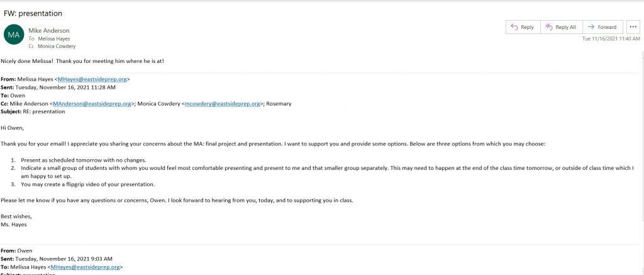Screen dimensions: 644x275
Task: Click recipient Melissa Hayes in To field
Action: (x=54, y=38)
